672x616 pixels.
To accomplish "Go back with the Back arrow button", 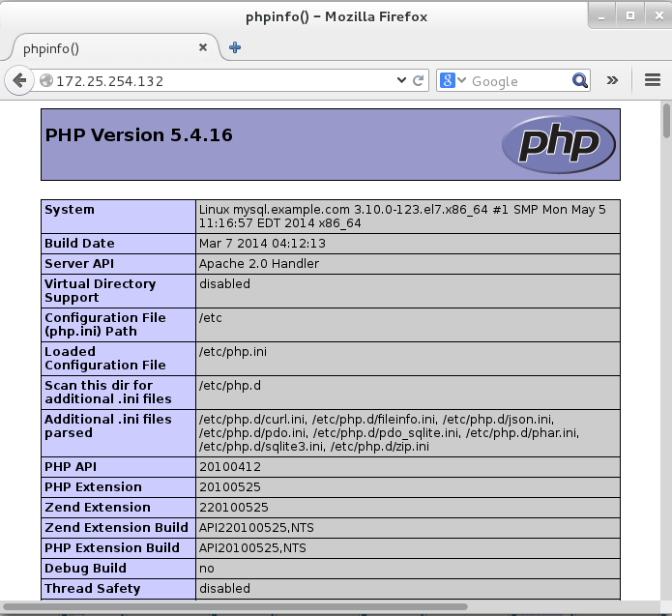I will pos(19,80).
